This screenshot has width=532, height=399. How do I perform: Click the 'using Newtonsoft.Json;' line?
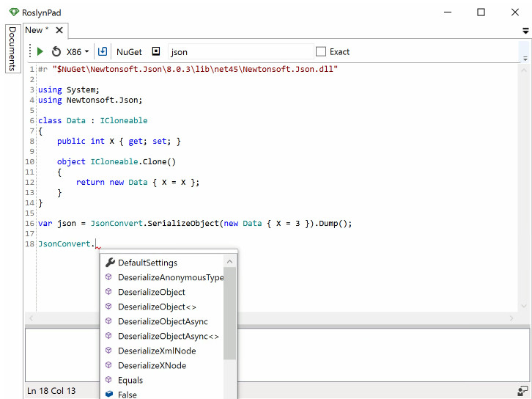[90, 100]
